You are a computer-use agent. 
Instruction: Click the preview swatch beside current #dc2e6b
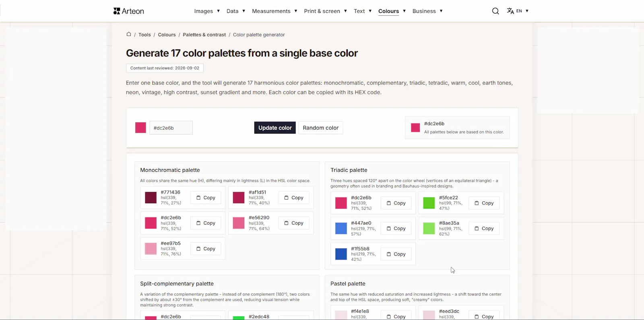tap(415, 128)
